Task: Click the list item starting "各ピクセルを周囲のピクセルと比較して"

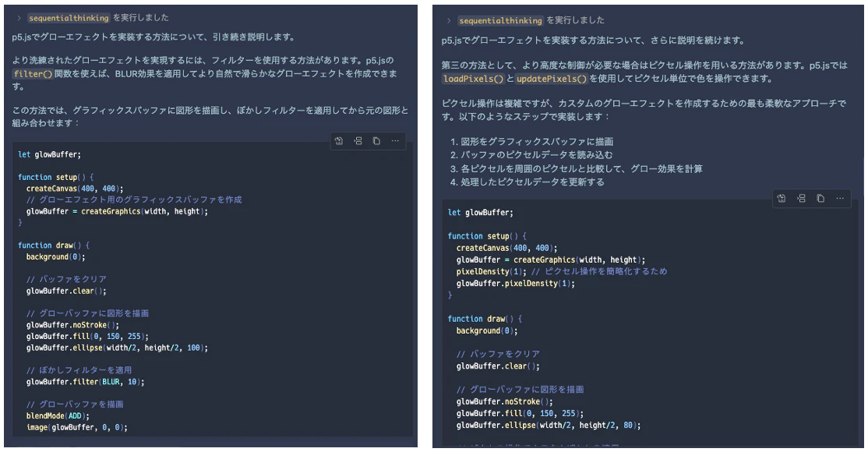Action: tap(581, 168)
